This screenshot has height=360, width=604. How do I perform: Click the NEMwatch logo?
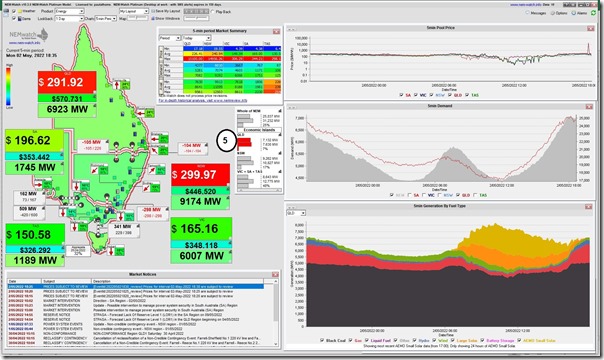29,34
